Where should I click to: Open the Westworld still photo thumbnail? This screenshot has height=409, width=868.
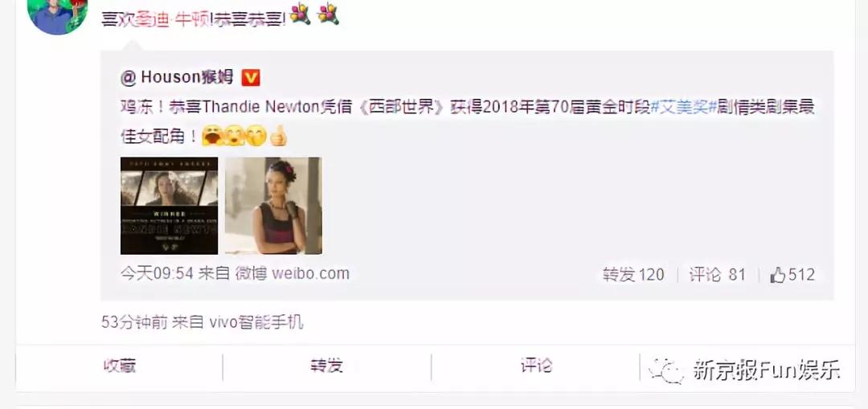click(x=273, y=206)
